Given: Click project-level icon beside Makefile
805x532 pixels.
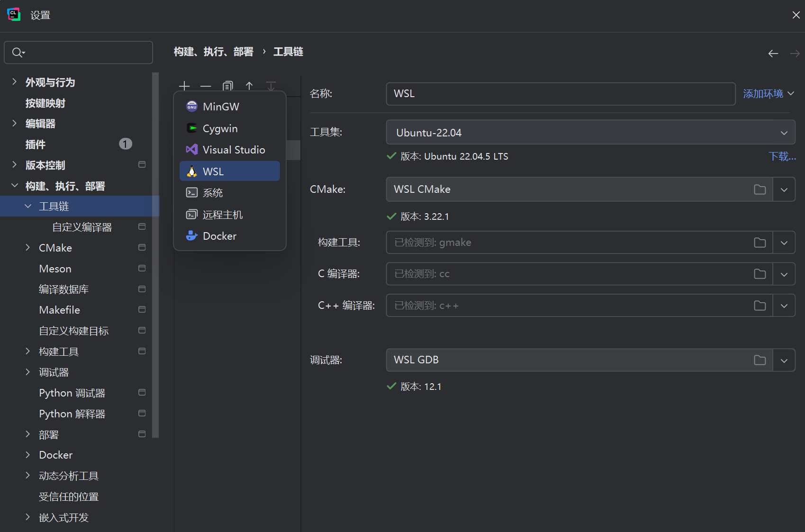Looking at the screenshot, I should pos(142,309).
